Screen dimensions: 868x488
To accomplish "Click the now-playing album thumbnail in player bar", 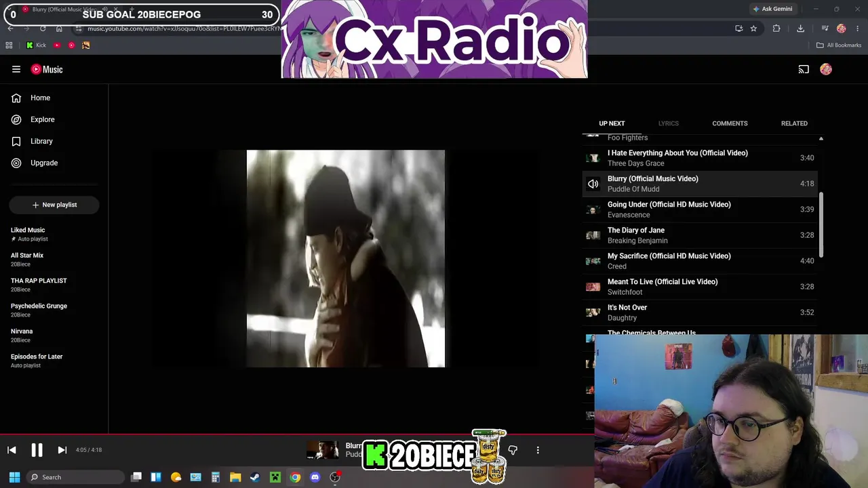I will pyautogui.click(x=322, y=450).
